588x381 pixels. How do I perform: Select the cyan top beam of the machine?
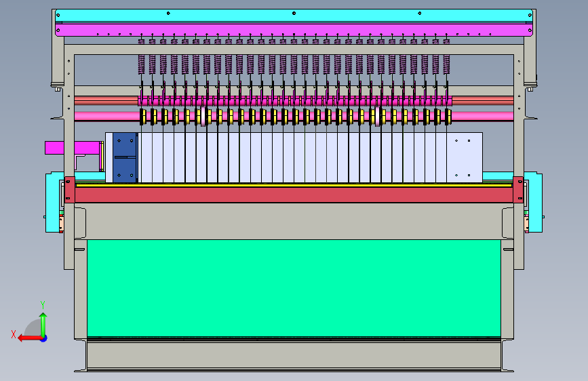[294, 16]
